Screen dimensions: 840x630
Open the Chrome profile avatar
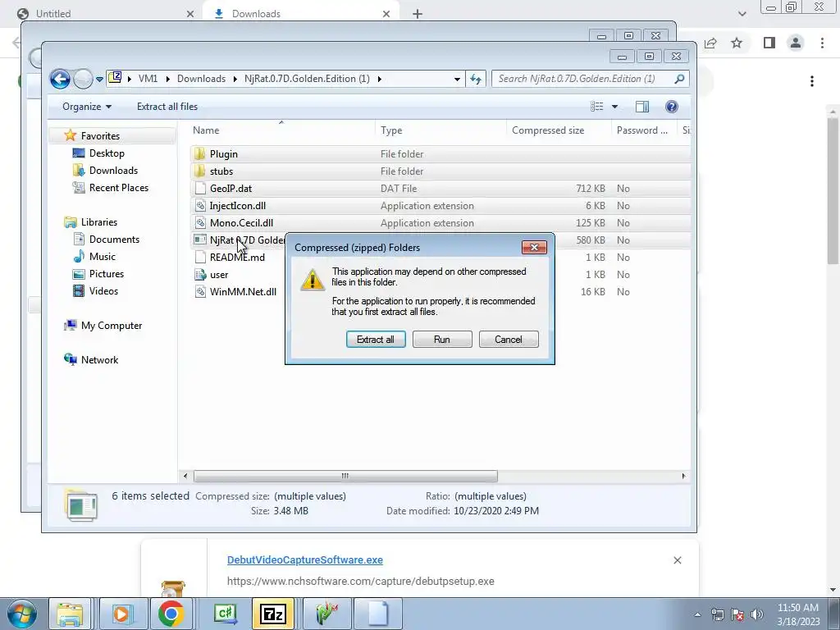796,43
